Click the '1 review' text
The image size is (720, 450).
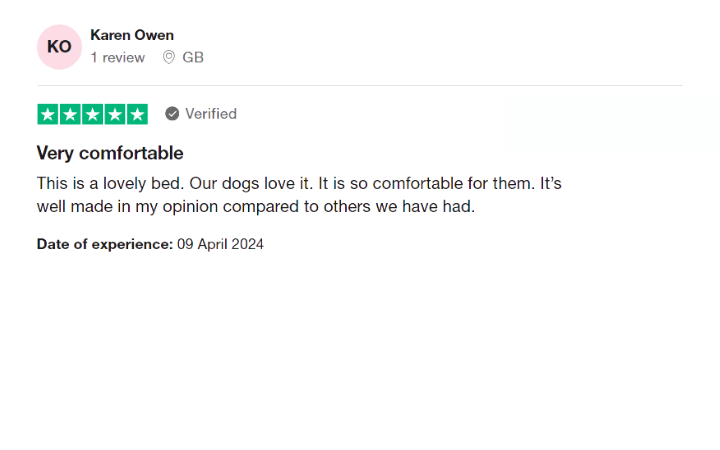(x=118, y=57)
